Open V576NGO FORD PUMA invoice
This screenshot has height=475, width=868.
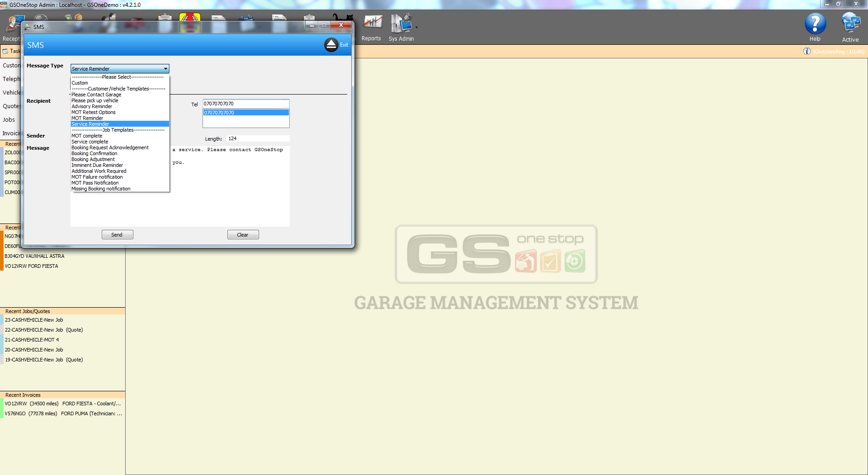63,413
